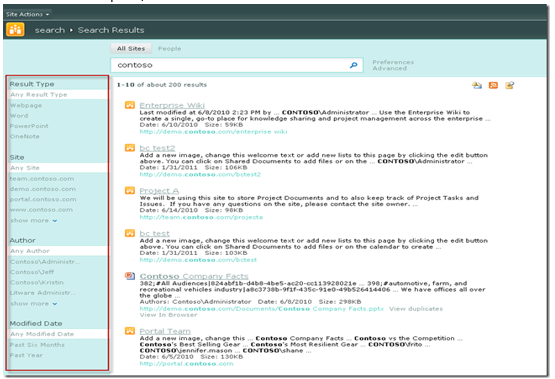Image resolution: width=555 pixels, height=379 pixels.
Task: Click the Search Results breadcrumb title
Action: [111, 30]
